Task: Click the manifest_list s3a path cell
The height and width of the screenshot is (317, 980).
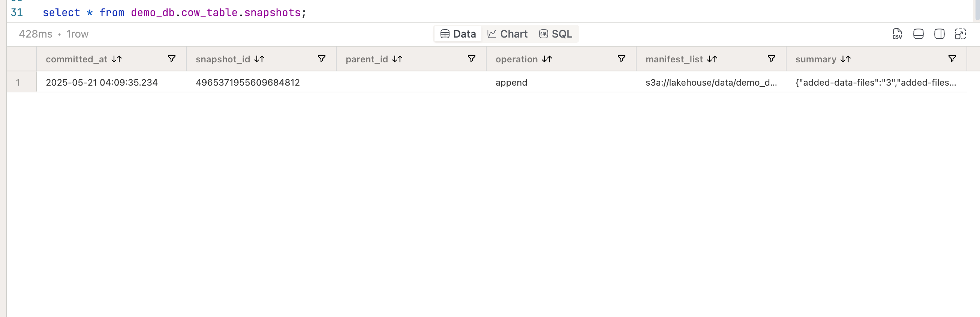Action: [x=711, y=82]
